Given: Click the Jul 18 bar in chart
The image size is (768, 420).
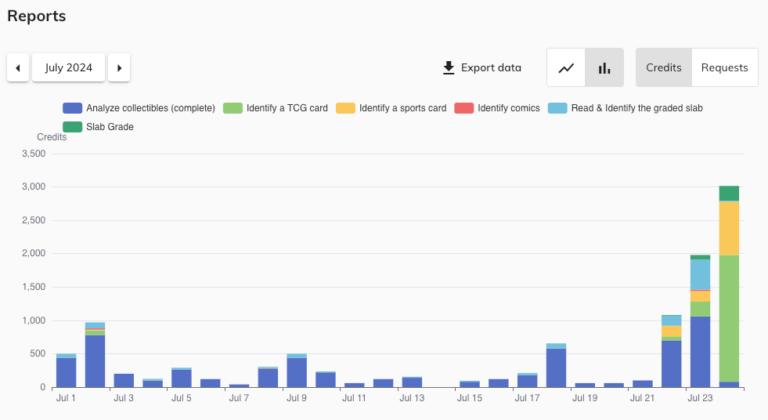Looking at the screenshot, I should (x=556, y=367).
